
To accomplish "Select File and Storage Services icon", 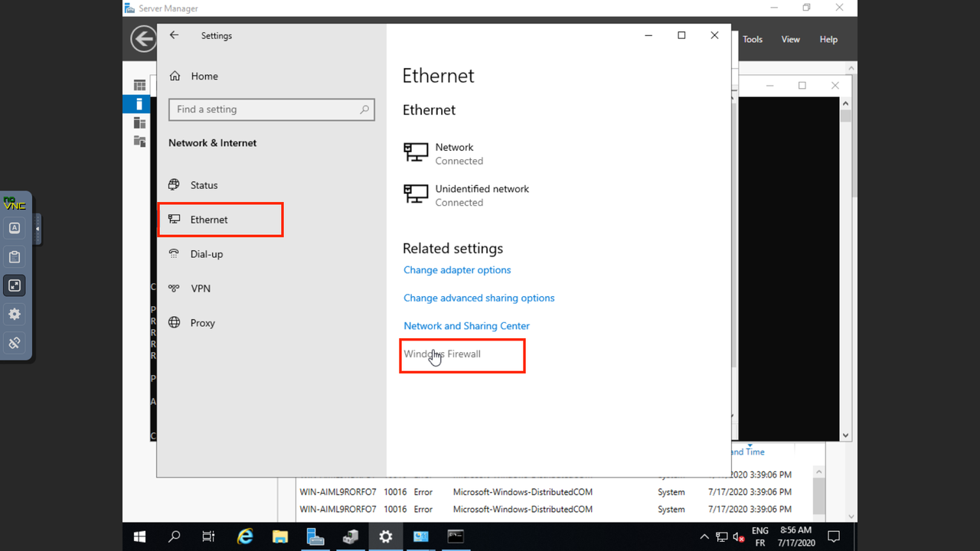I will pyautogui.click(x=139, y=141).
